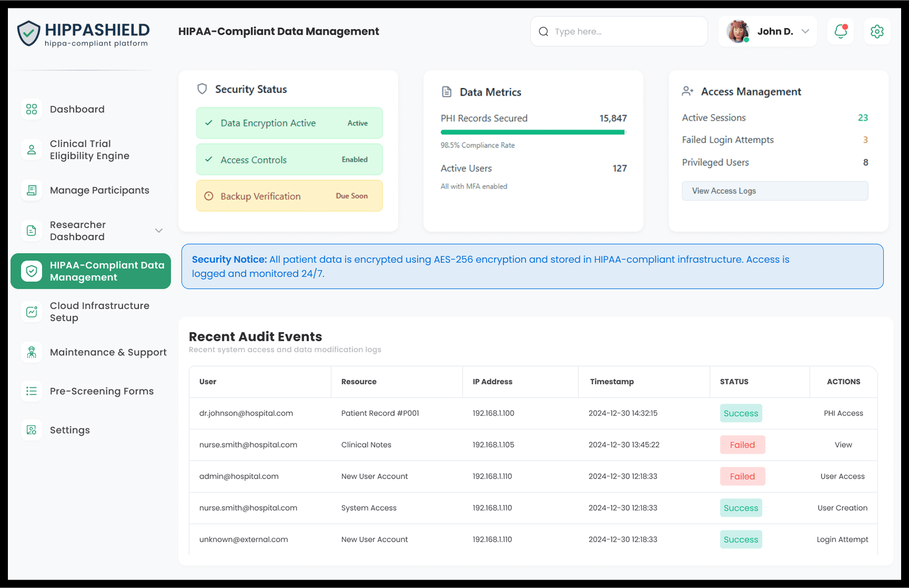Go to Settings in the sidebar
This screenshot has width=909, height=588.
70,430
